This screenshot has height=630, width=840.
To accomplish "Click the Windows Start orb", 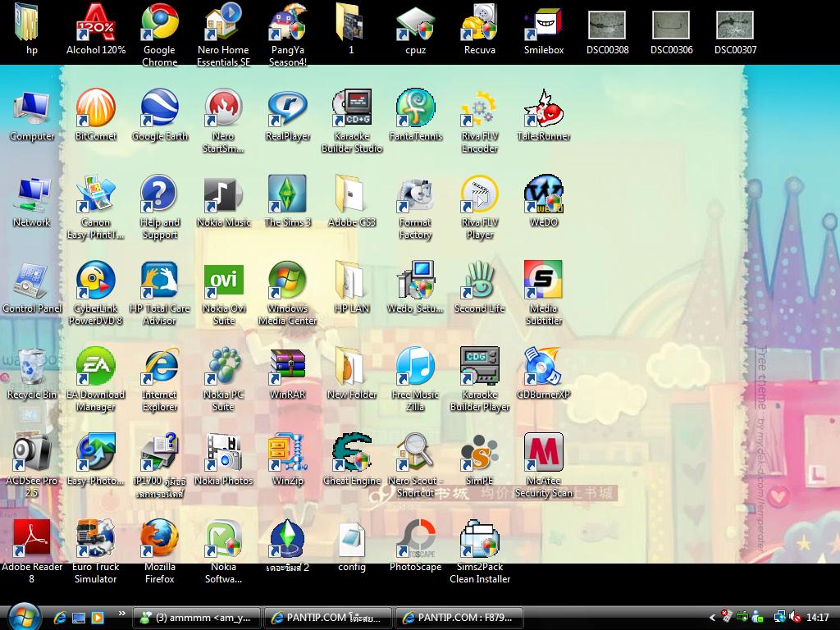I will coord(24,616).
